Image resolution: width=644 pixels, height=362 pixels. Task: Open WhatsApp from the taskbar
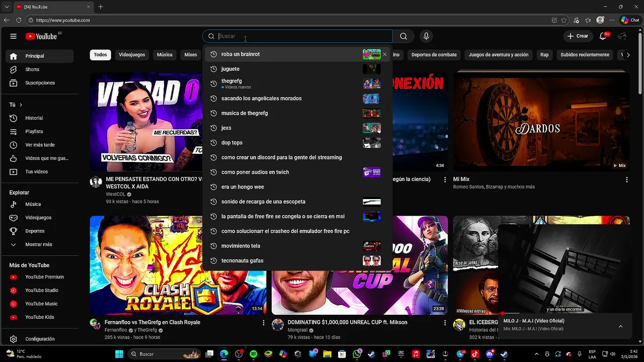point(357,354)
